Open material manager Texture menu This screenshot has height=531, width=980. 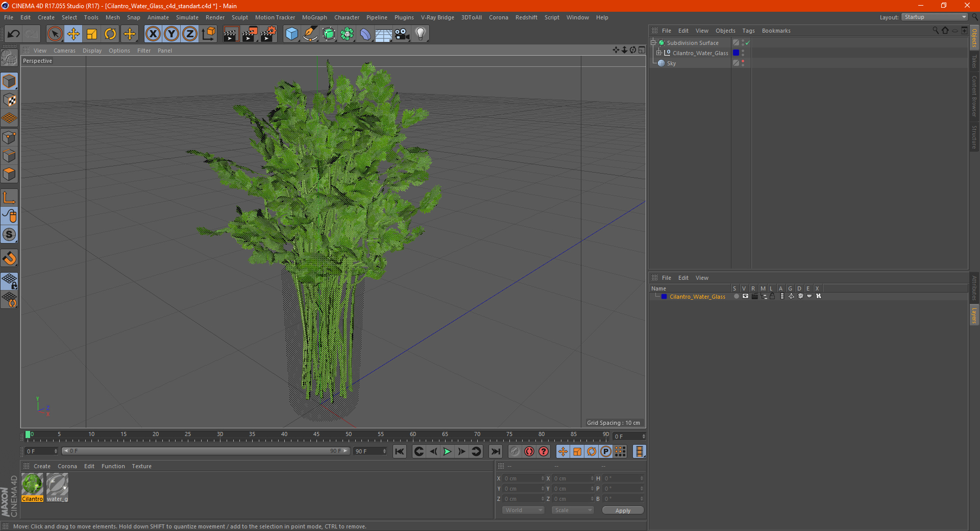click(x=141, y=466)
